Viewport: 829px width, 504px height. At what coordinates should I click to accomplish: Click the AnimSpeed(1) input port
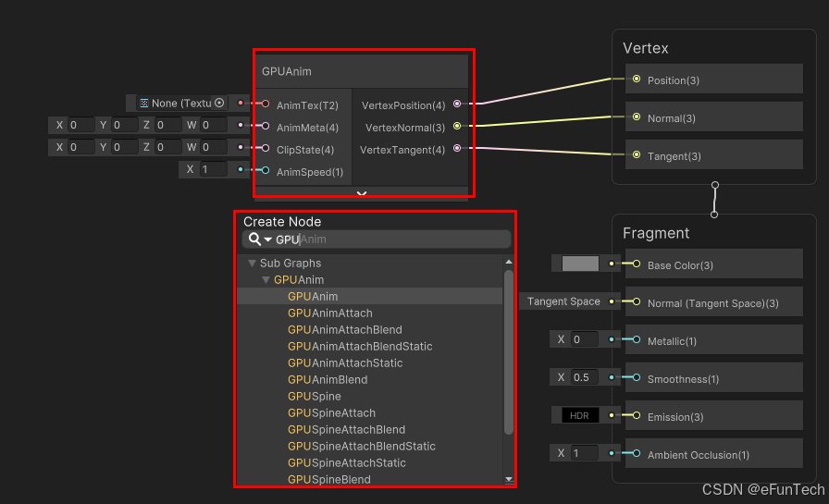pos(266,171)
